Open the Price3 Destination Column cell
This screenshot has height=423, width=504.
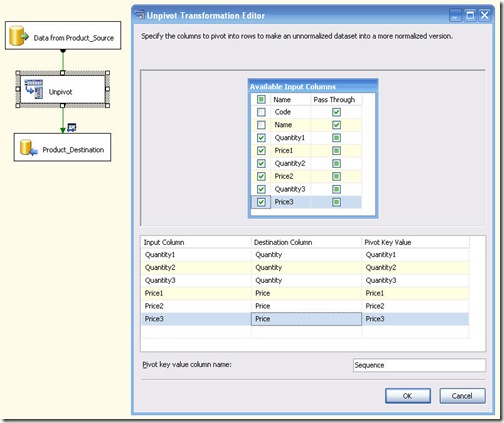(306, 319)
